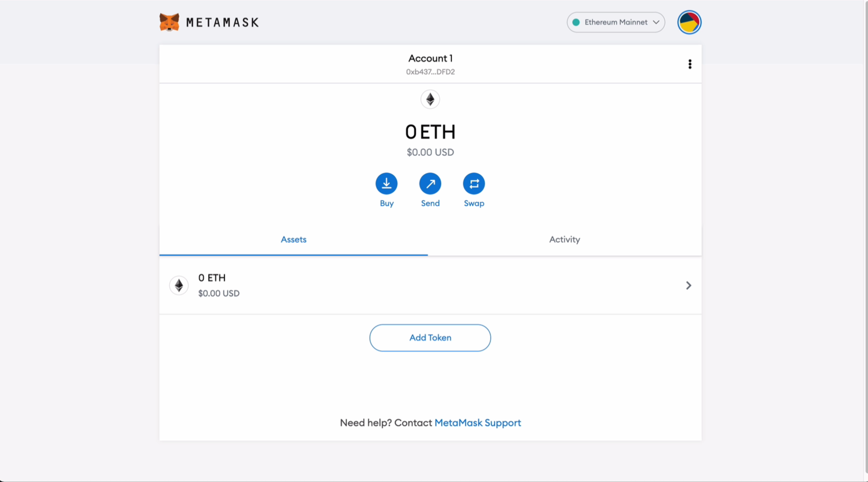This screenshot has height=482, width=868.
Task: Click the Swap arrows icon
Action: pyautogui.click(x=474, y=184)
